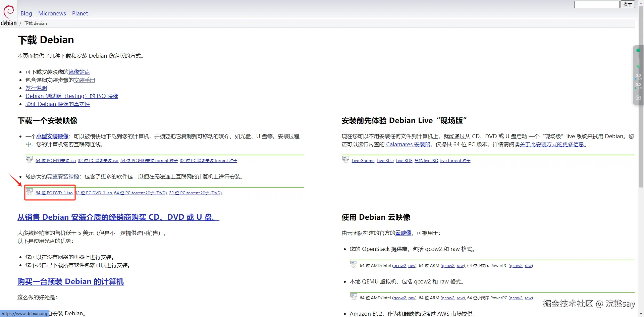This screenshot has height=317, width=644.
Task: Click the 小型安装映像 link
Action: click(x=52, y=136)
